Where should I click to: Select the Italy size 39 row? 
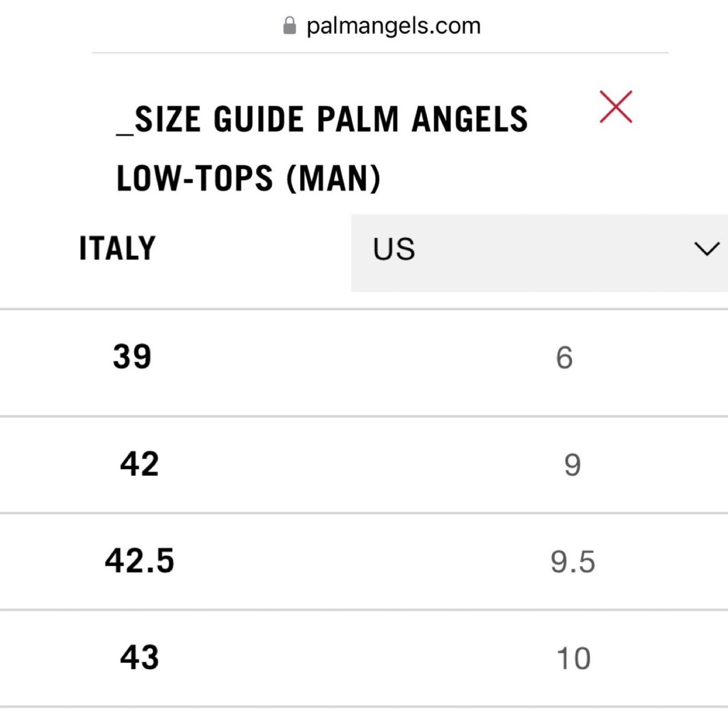point(364,363)
